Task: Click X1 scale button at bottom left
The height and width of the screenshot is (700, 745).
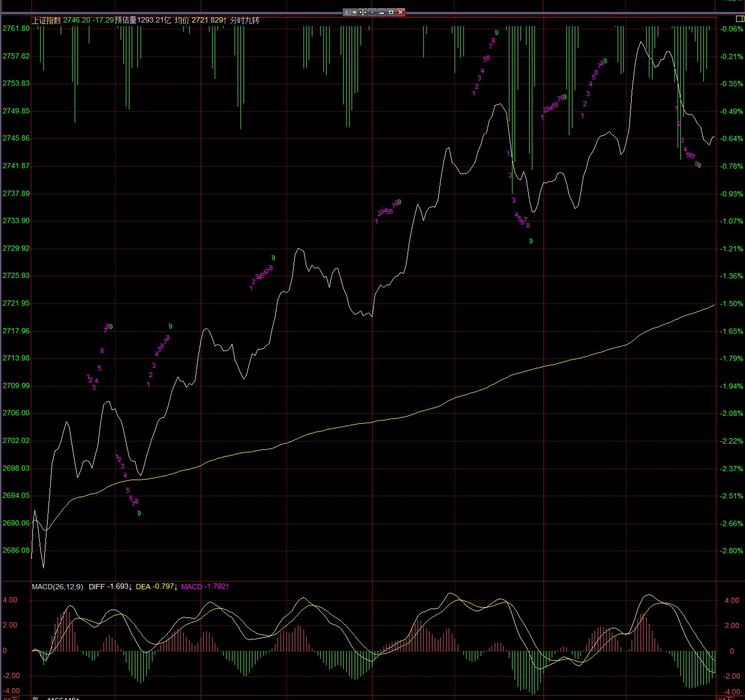Action: 10,698
